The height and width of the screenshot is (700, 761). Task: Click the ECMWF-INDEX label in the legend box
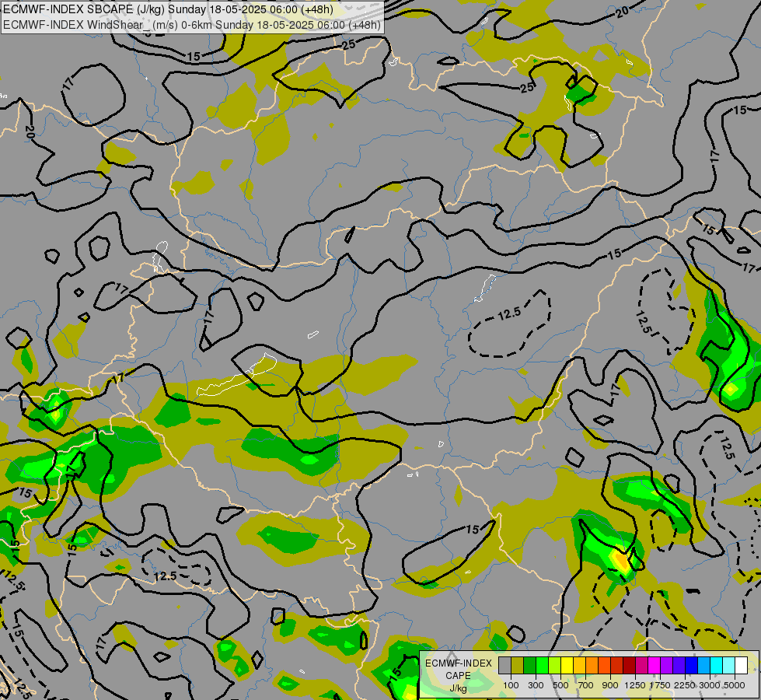coord(458,663)
